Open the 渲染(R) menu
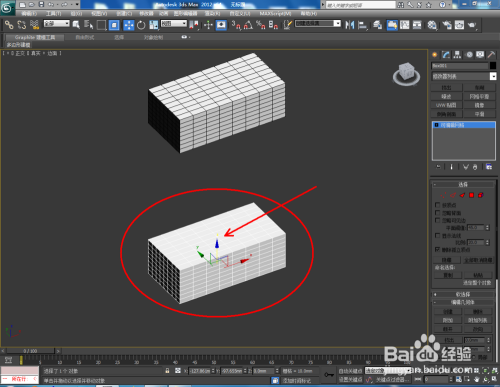The height and width of the screenshot is (387, 500). pos(212,14)
